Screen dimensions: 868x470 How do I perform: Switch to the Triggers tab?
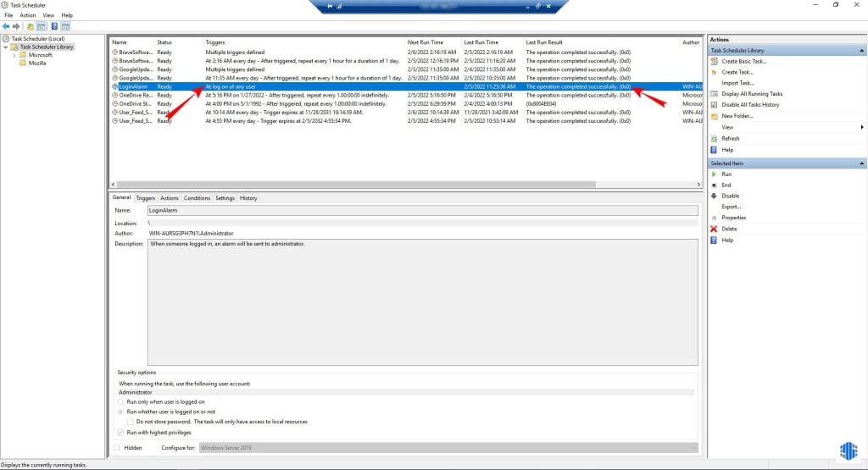tap(146, 198)
